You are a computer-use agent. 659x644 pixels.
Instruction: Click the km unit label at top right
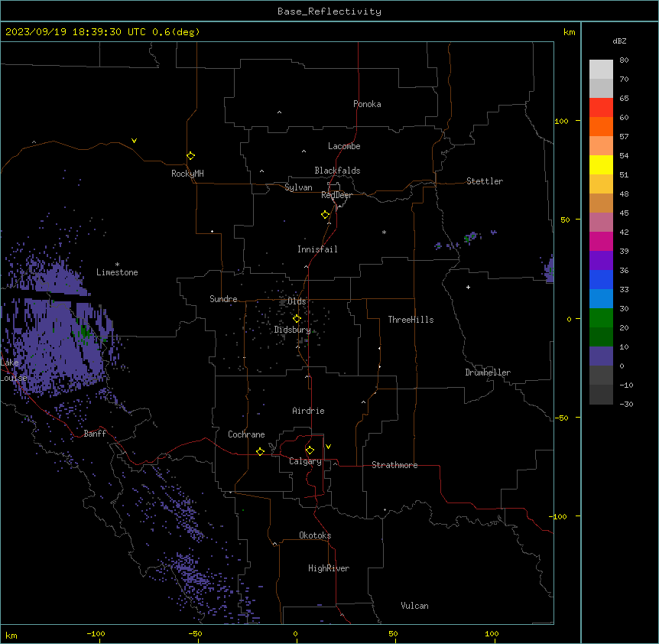(569, 32)
